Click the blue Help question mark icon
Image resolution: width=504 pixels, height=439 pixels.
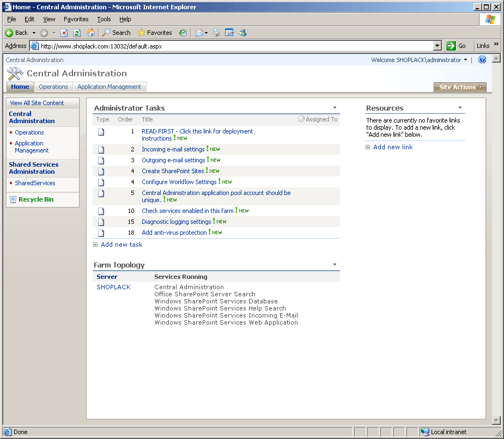pos(482,59)
